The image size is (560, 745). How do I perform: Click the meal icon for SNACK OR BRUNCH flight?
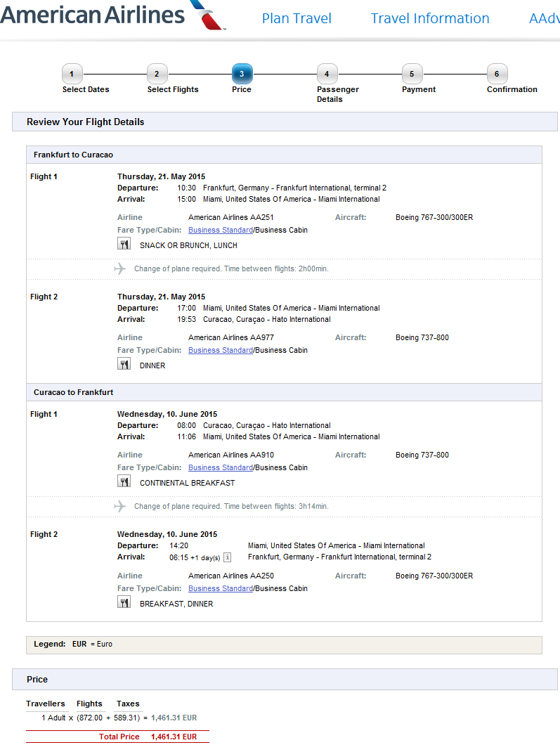click(124, 242)
